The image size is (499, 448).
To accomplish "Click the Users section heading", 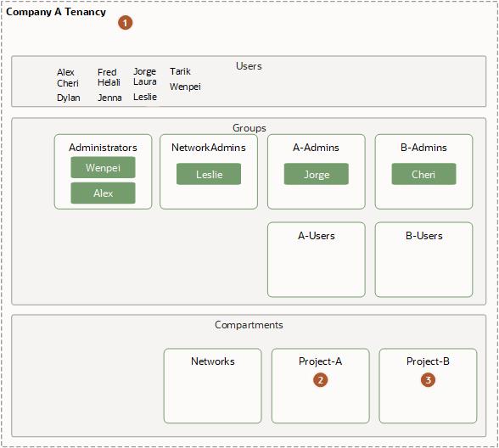I will click(249, 66).
